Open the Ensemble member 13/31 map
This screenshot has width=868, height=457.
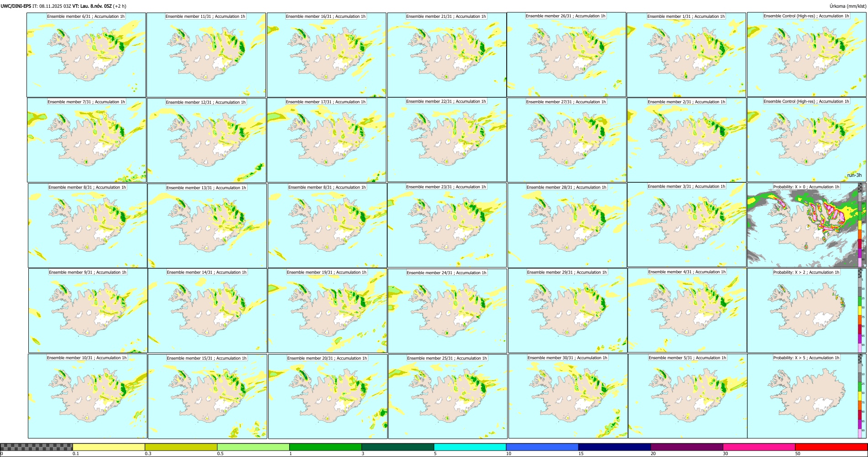[x=207, y=225]
